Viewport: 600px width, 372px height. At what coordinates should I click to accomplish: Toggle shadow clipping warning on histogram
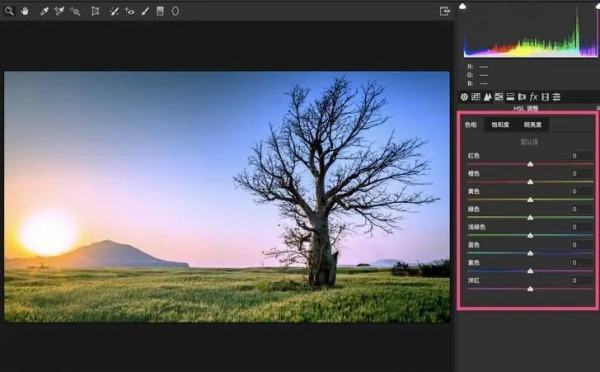[463, 6]
